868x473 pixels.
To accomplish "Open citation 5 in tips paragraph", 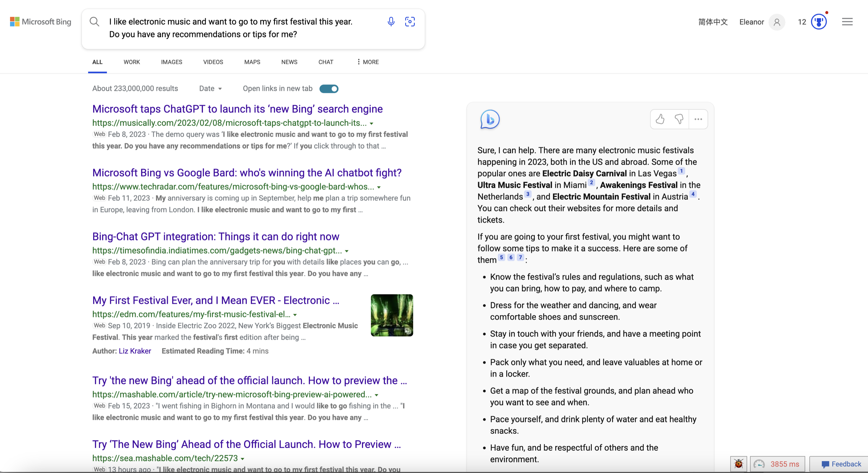I will (502, 257).
